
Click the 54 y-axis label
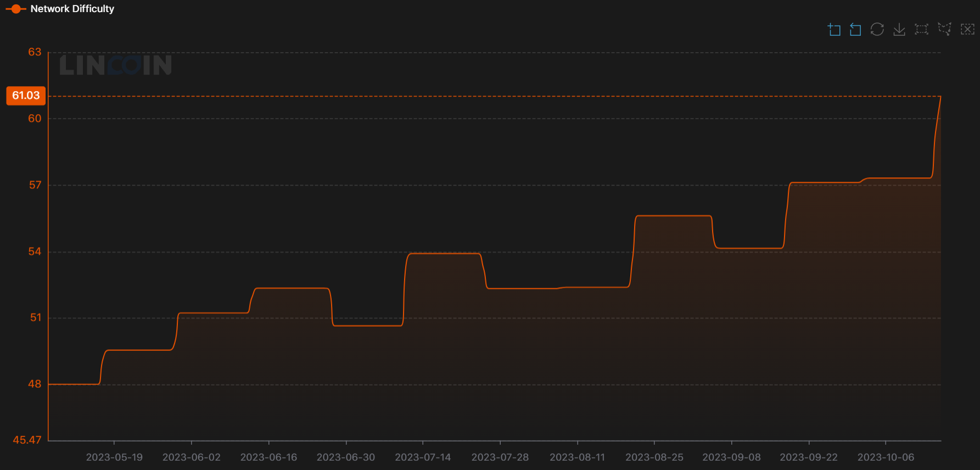click(x=35, y=251)
